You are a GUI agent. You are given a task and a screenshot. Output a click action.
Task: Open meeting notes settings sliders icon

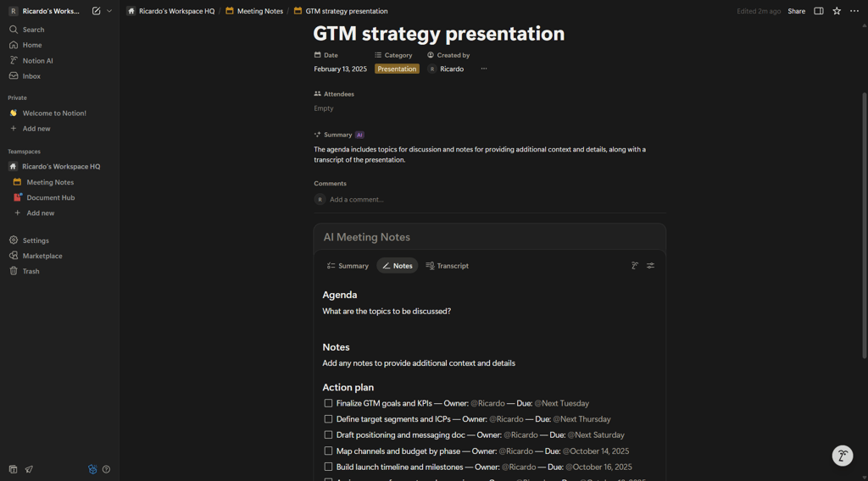650,266
